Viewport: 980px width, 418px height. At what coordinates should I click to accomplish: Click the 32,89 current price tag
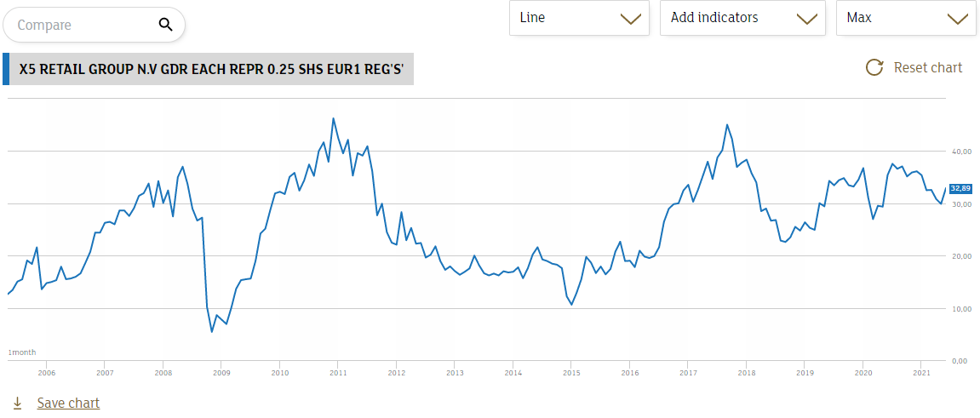(960, 188)
